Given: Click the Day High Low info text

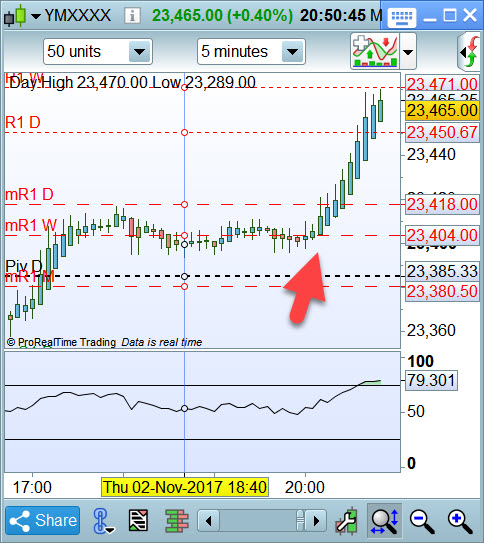Looking at the screenshot, I should click(133, 83).
